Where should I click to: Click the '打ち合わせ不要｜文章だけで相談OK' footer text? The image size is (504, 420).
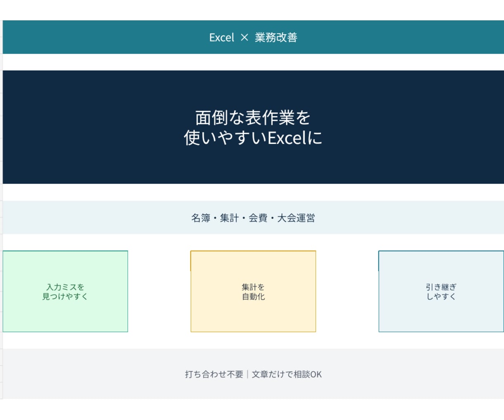[253, 374]
